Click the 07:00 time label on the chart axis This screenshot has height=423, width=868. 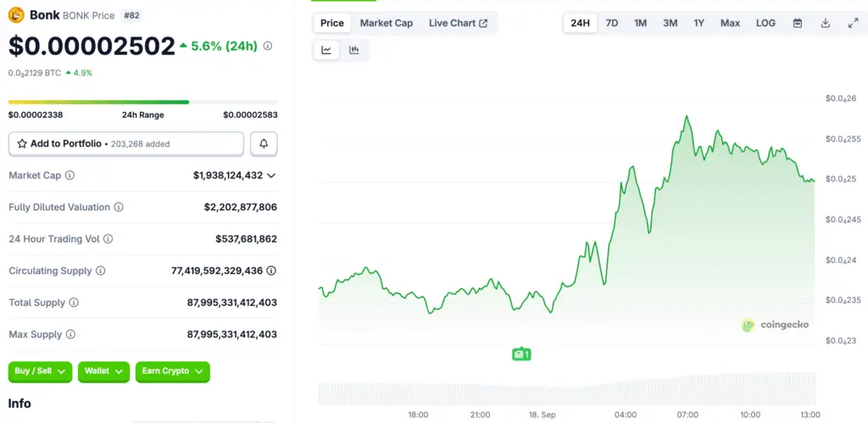(687, 415)
